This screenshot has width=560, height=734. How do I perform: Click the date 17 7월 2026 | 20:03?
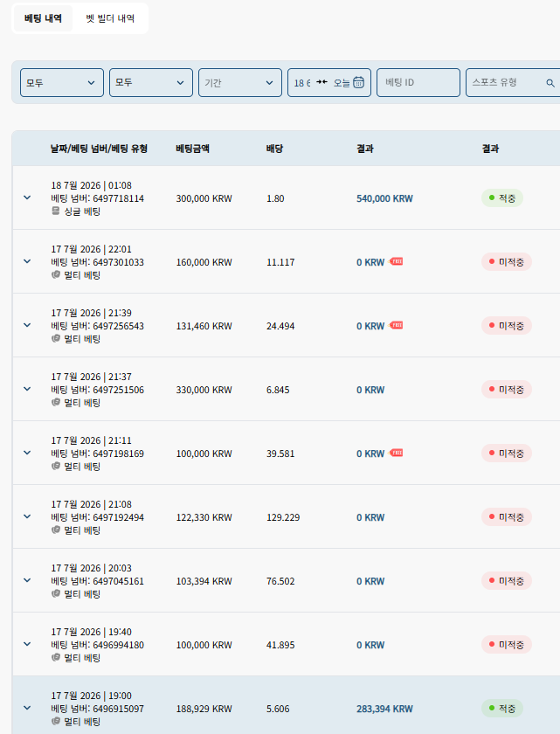pos(91,568)
